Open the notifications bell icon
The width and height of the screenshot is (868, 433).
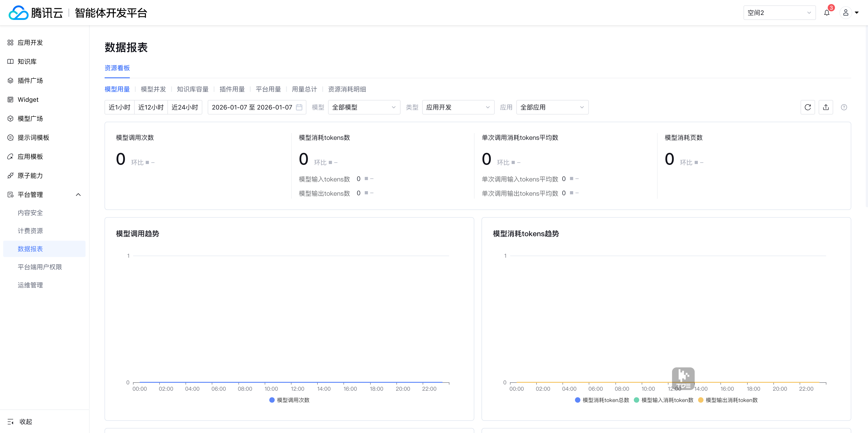pyautogui.click(x=827, y=13)
